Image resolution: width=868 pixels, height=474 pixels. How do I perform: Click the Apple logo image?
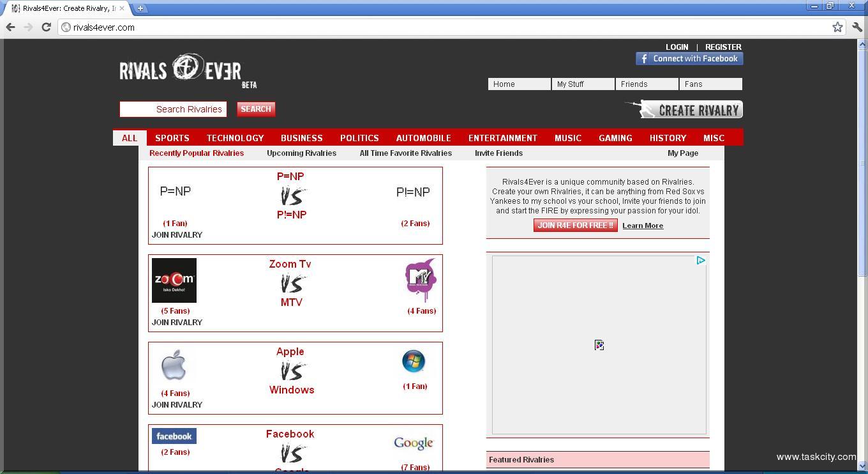174,365
